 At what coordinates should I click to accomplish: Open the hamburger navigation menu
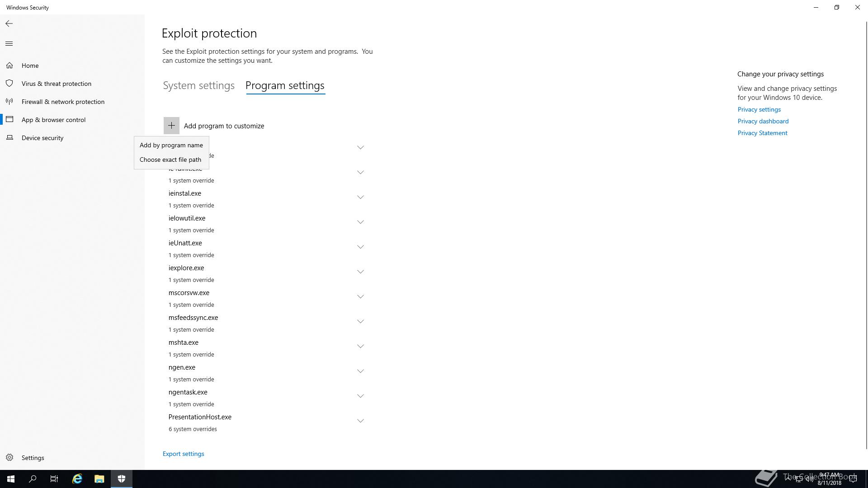coord(9,44)
